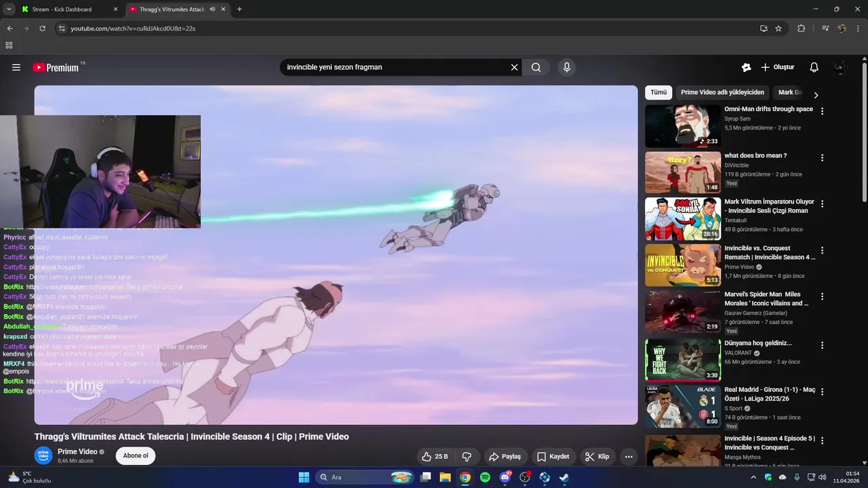This screenshot has height=488, width=868.
Task: Open the YouTube hamburger guide menu
Action: pos(16,67)
